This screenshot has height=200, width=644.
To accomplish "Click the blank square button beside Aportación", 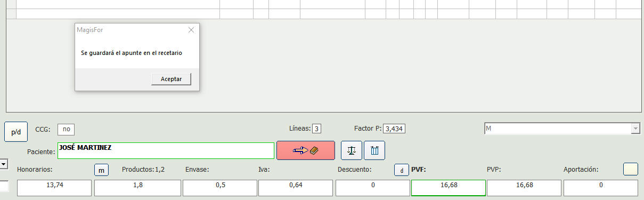I will point(630,169).
